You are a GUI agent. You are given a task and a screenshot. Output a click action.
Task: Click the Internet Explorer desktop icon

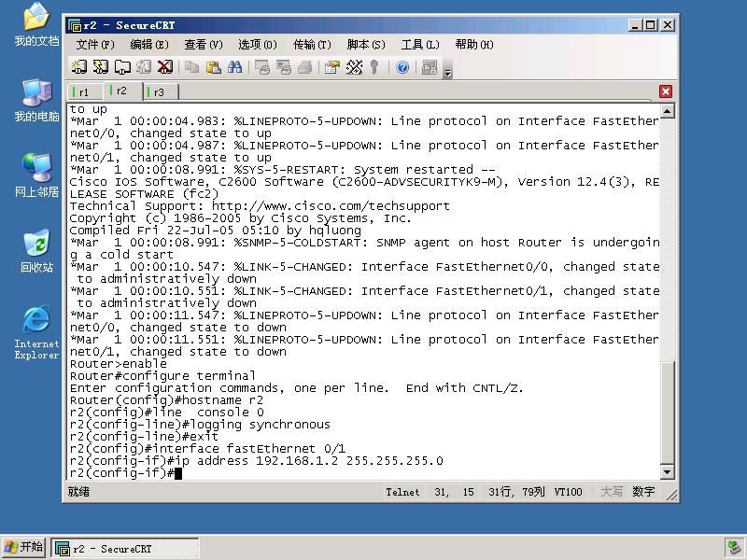tap(36, 333)
